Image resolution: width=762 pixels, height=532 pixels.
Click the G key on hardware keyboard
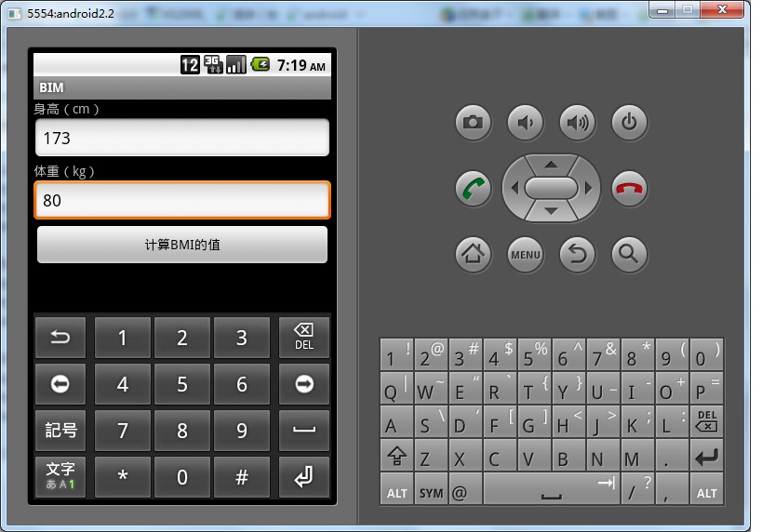click(534, 420)
